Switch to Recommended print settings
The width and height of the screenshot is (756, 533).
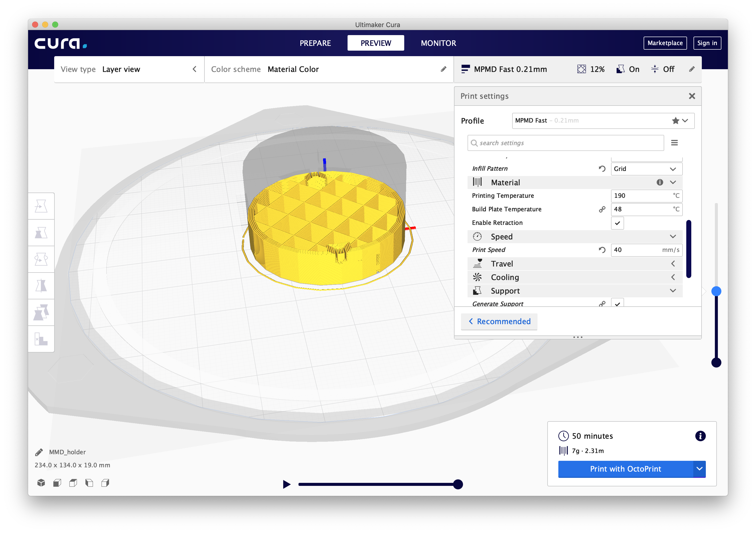click(499, 321)
